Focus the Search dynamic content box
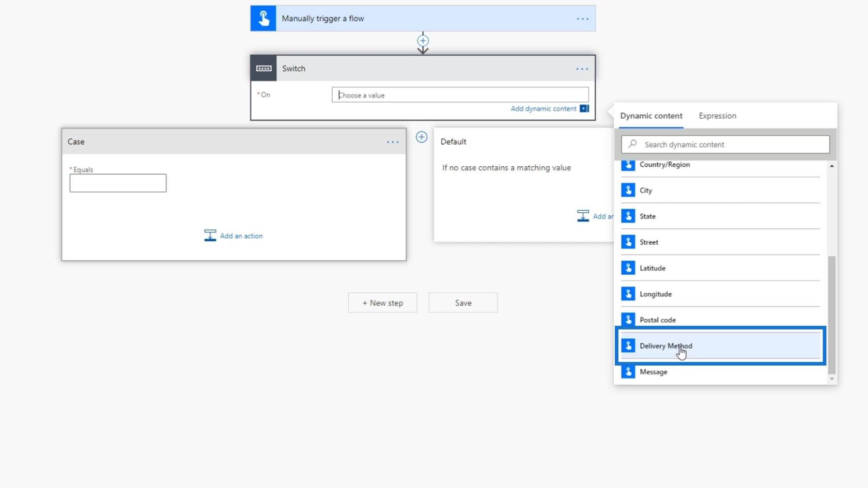 pos(725,145)
